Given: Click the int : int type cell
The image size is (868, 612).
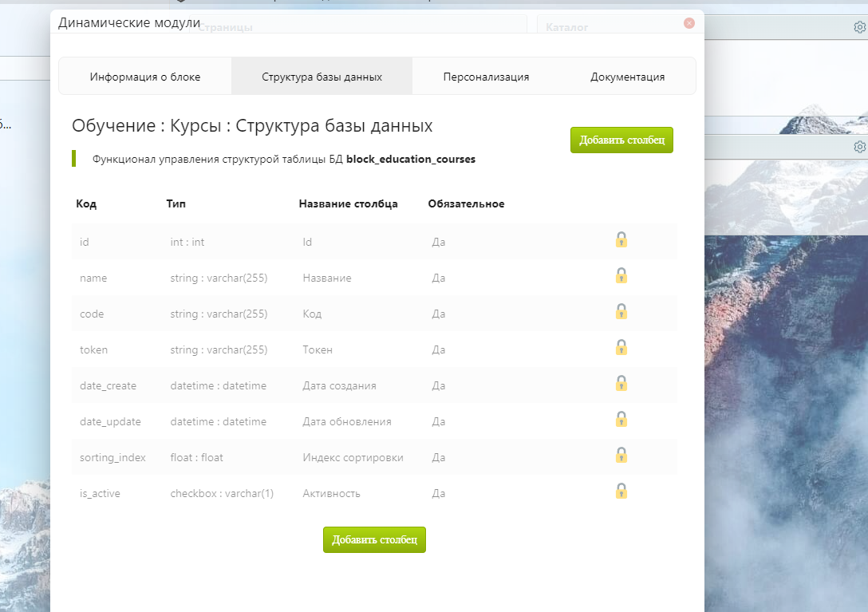Looking at the screenshot, I should tap(187, 242).
